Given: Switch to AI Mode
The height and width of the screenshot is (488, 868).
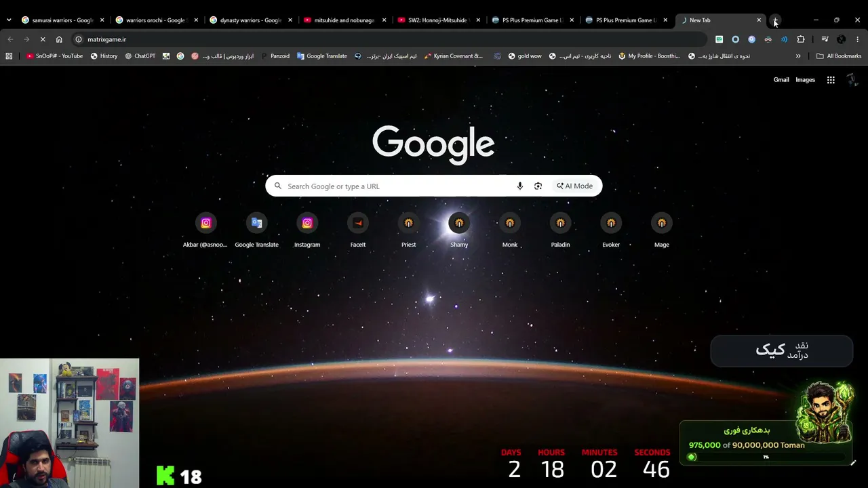Looking at the screenshot, I should [575, 186].
